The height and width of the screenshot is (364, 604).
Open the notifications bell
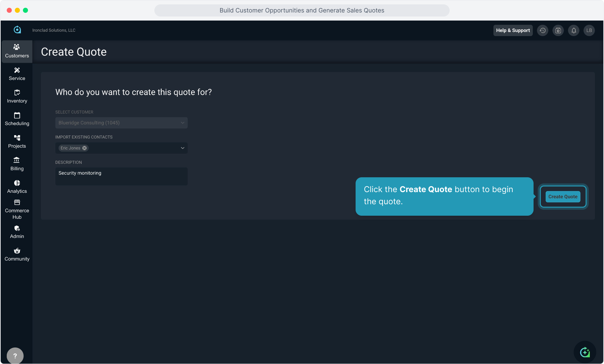point(573,30)
